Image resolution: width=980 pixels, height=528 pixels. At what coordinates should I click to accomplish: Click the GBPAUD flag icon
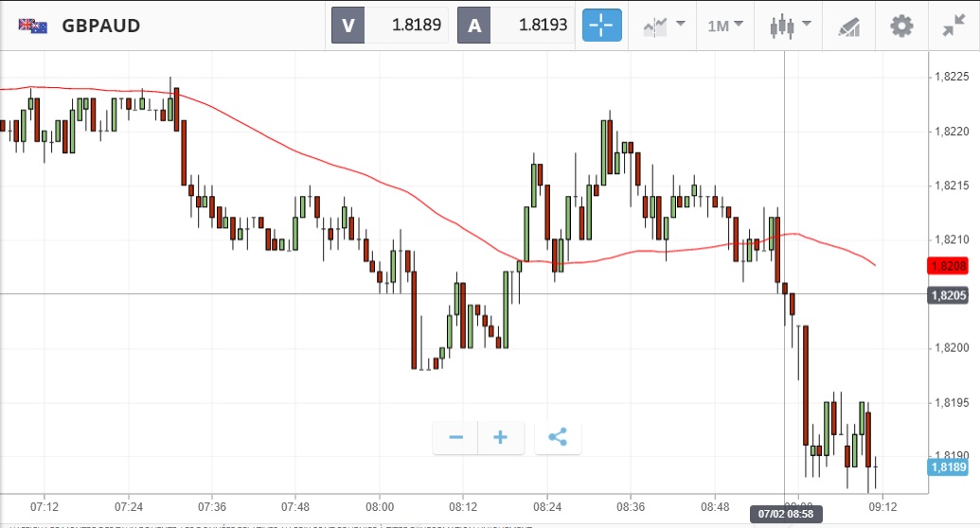click(32, 26)
